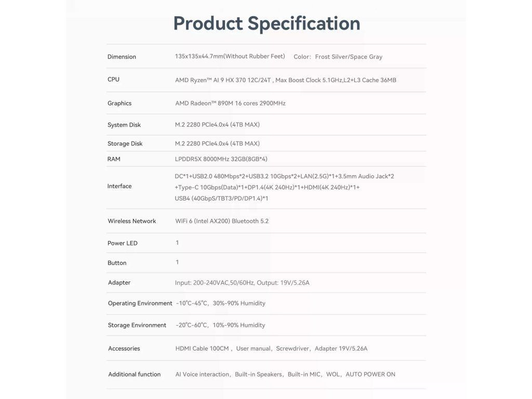Click the Wireless Network label
Viewport: 532px width, 399px height.
132,221
